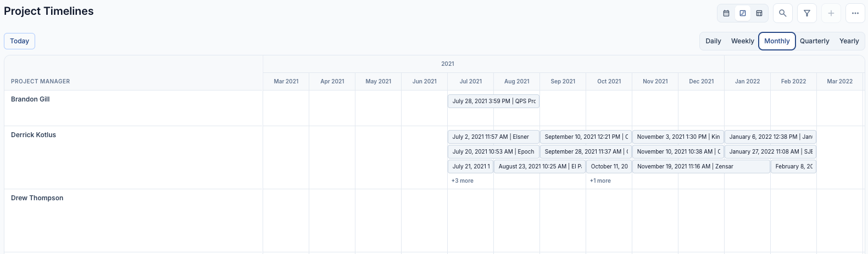This screenshot has width=868, height=254.
Task: Open the November 3, 2021 1:30 PM event
Action: click(x=678, y=137)
